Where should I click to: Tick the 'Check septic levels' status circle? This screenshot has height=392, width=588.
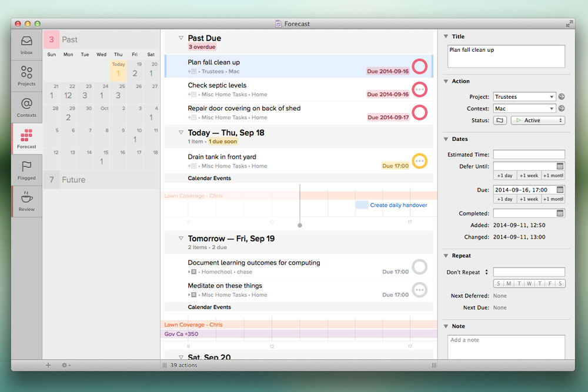pyautogui.click(x=420, y=89)
